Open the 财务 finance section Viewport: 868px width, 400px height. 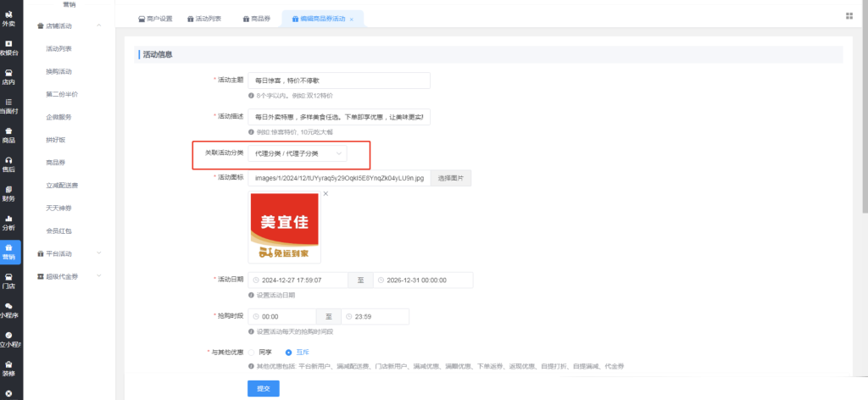tap(8, 193)
